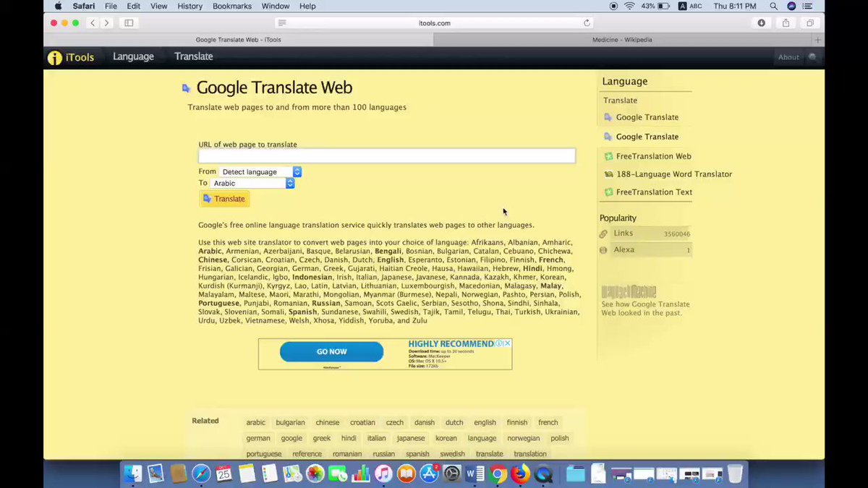Open the Trash in the Dock
Image resolution: width=868 pixels, height=488 pixels.
pyautogui.click(x=735, y=474)
